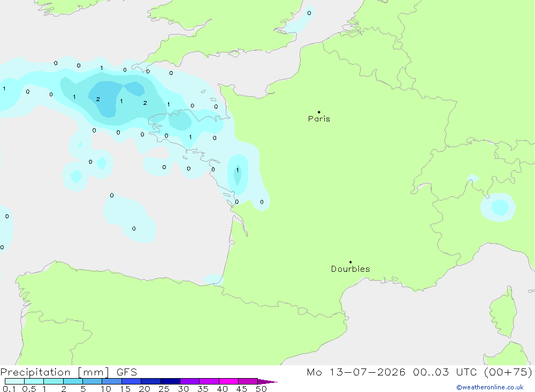Click the '00..03 UTC' time range text

click(445, 372)
